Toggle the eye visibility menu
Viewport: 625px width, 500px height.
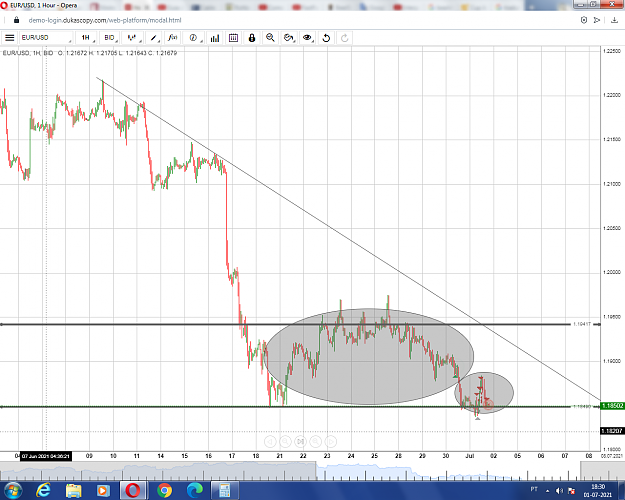coord(307,38)
